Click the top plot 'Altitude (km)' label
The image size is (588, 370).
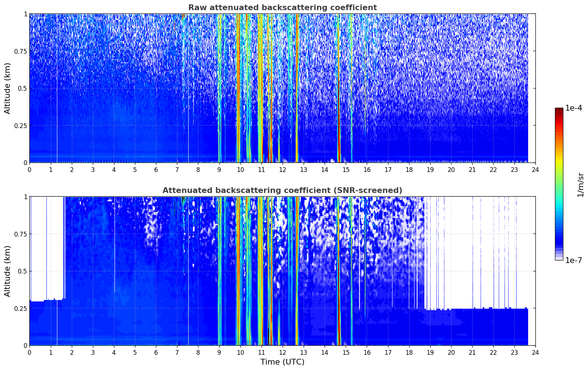pyautogui.click(x=8, y=88)
